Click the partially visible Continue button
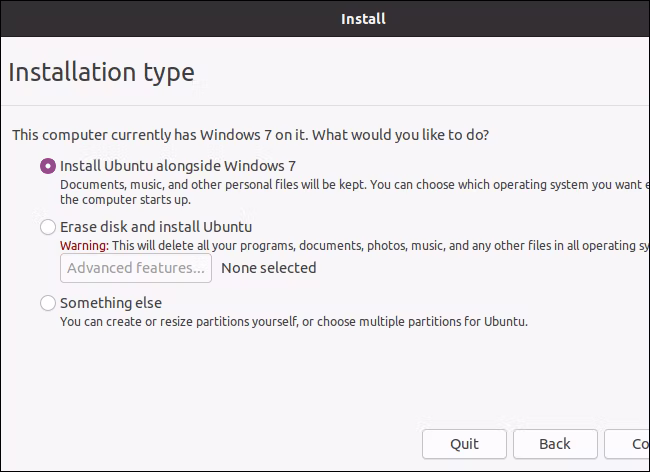Image resolution: width=650 pixels, height=472 pixels. click(627, 444)
